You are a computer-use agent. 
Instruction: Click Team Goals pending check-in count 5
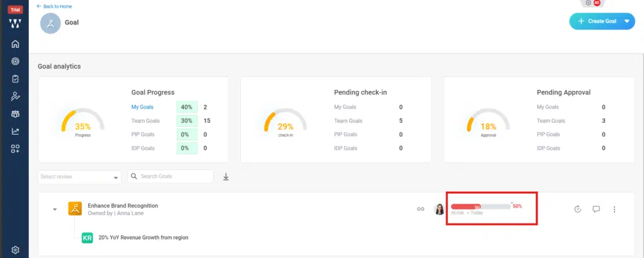click(x=401, y=121)
